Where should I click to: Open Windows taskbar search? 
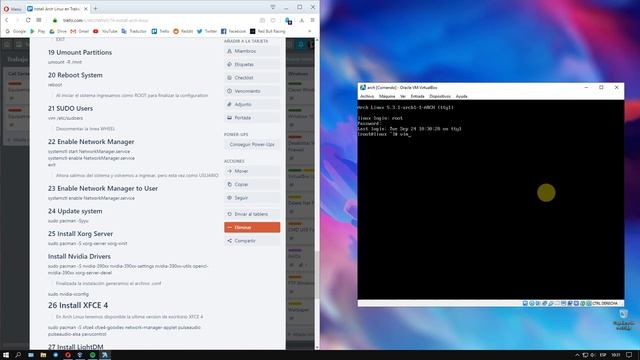[18, 355]
